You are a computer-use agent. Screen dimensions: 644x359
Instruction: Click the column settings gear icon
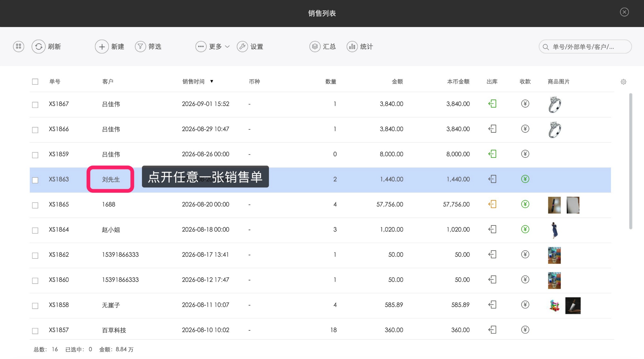tap(623, 82)
